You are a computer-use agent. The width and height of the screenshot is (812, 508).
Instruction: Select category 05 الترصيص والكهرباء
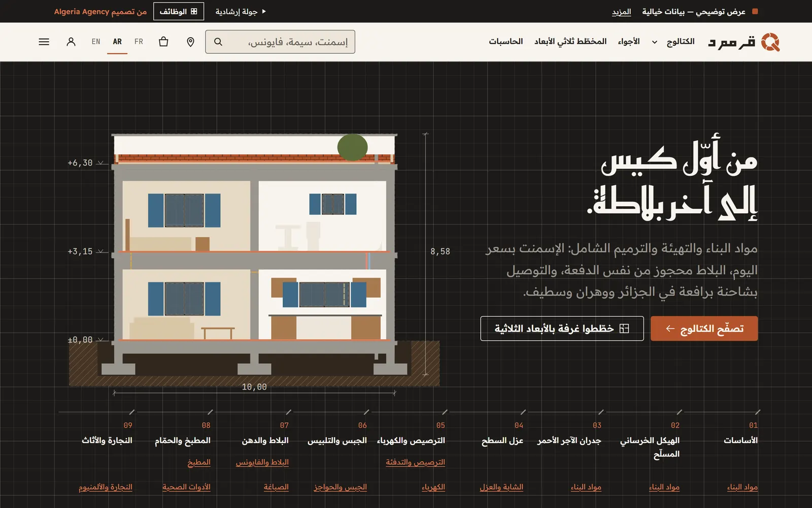411,440
